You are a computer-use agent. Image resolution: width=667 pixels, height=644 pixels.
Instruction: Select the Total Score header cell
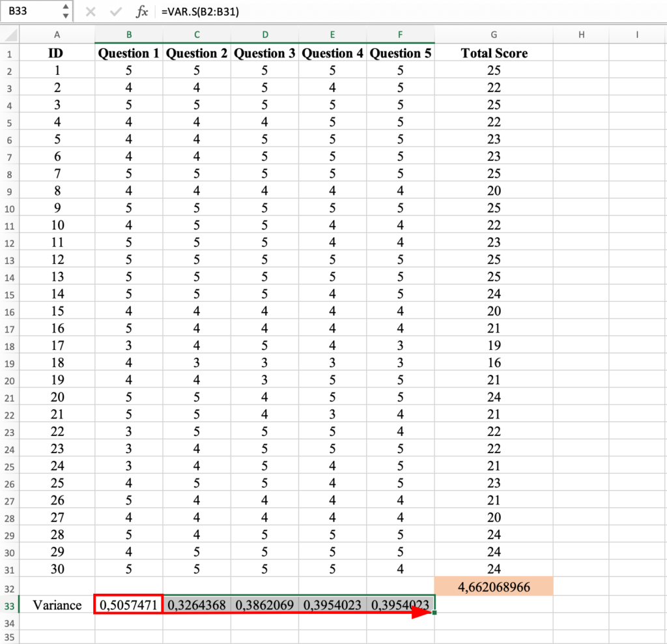tap(494, 53)
